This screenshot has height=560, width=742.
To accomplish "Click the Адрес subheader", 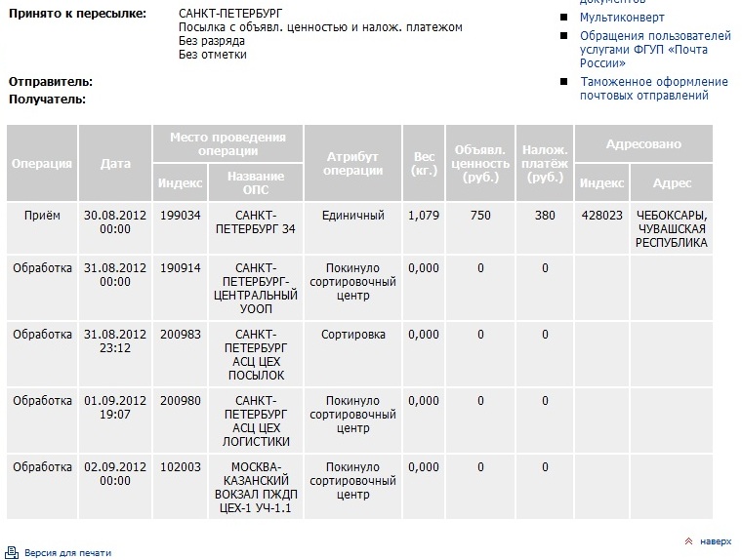I will [x=672, y=182].
